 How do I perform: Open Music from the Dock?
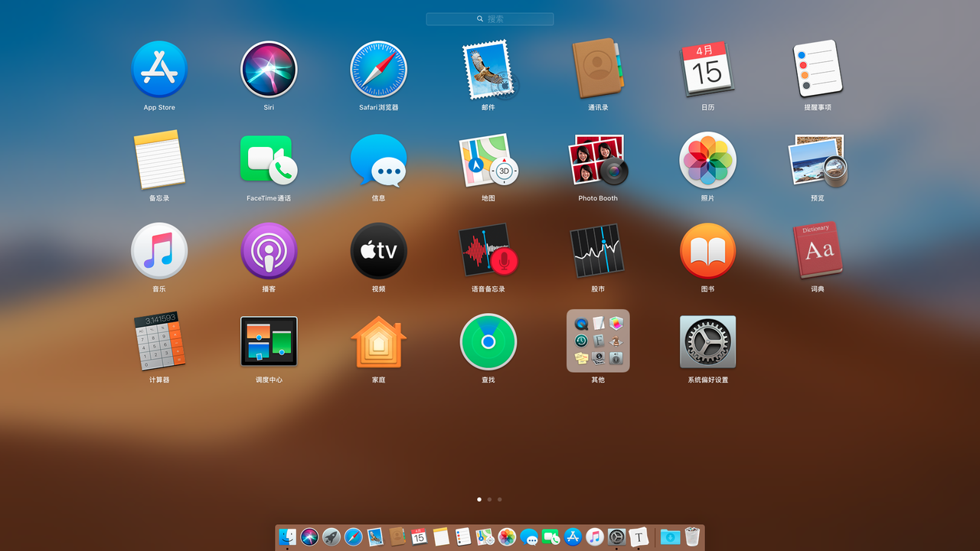595,536
